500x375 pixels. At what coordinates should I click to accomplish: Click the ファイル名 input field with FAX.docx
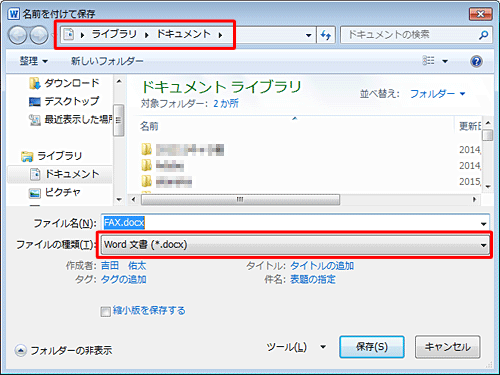[295, 223]
